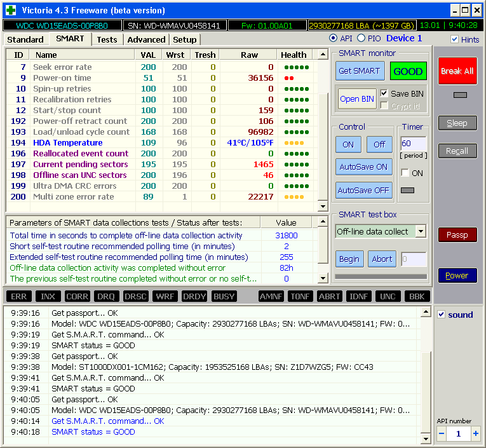
Task: Click the ABRT error indicator
Action: (x=329, y=296)
